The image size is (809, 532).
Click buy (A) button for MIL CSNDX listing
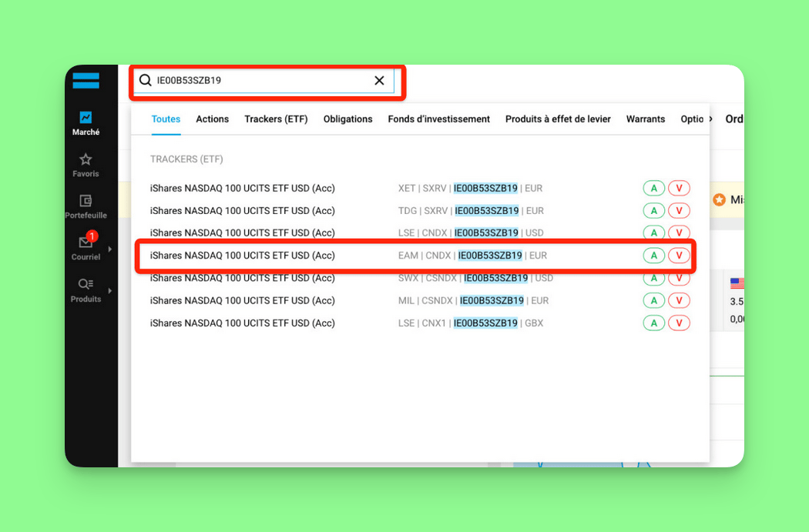[653, 301]
